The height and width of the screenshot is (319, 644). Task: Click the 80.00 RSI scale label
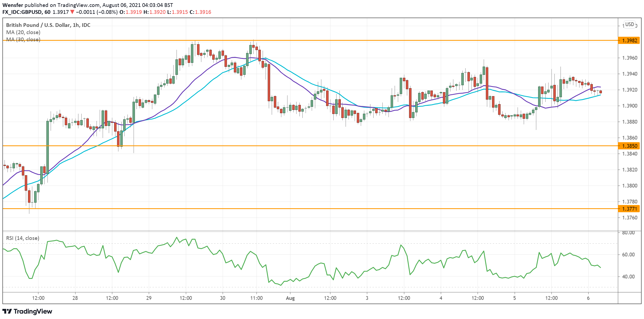pyautogui.click(x=628, y=233)
